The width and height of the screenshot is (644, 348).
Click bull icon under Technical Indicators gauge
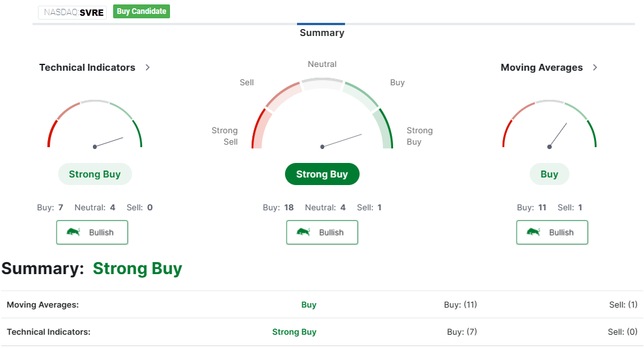73,232
